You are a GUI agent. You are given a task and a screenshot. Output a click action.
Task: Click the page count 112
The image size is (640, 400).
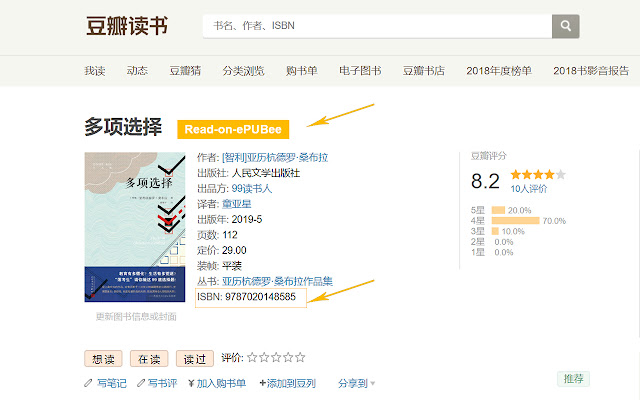(230, 235)
